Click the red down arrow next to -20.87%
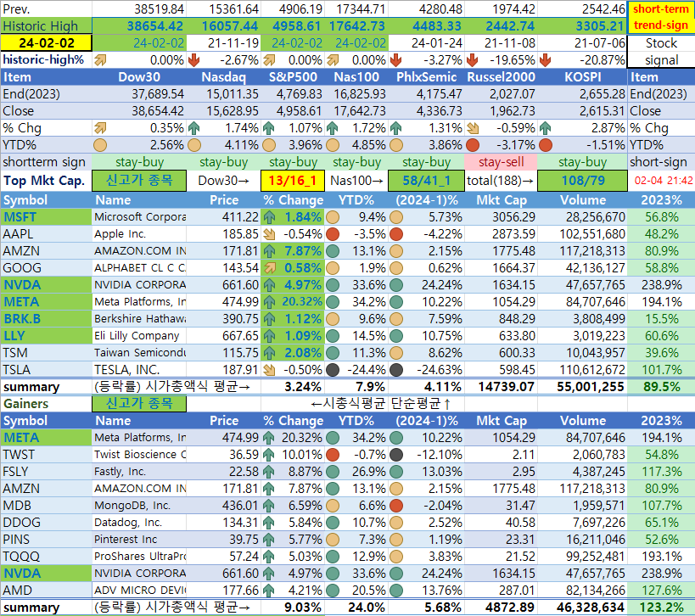Viewport: 695px width, 616px height. point(545,60)
